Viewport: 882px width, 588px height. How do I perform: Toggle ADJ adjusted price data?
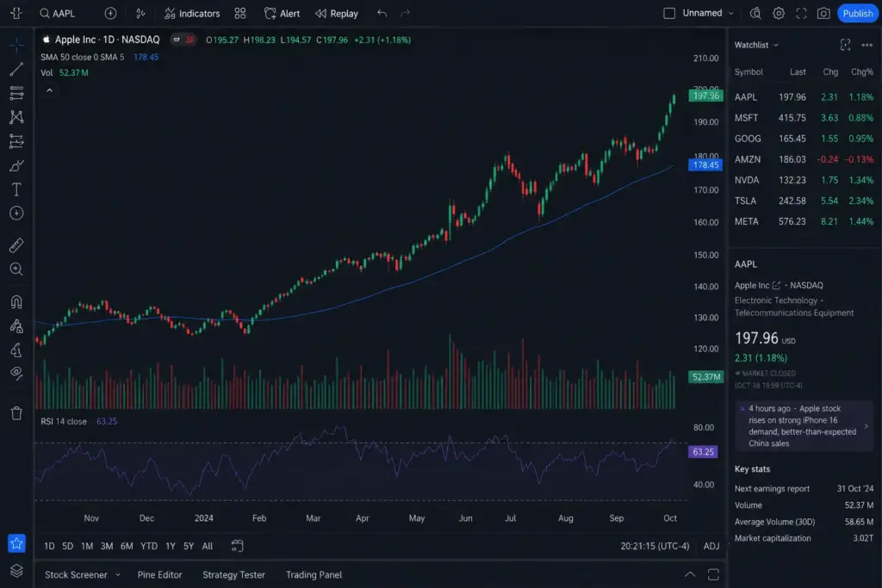[711, 547]
